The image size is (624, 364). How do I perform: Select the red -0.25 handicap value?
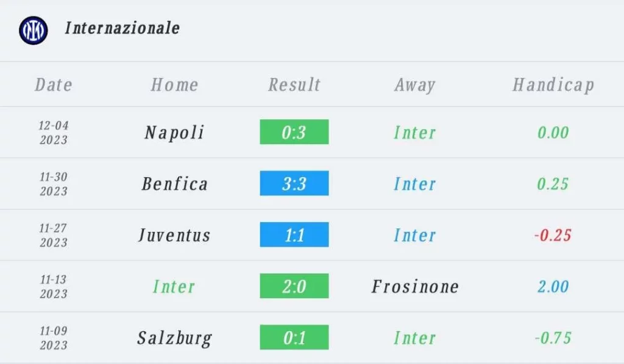pos(553,235)
